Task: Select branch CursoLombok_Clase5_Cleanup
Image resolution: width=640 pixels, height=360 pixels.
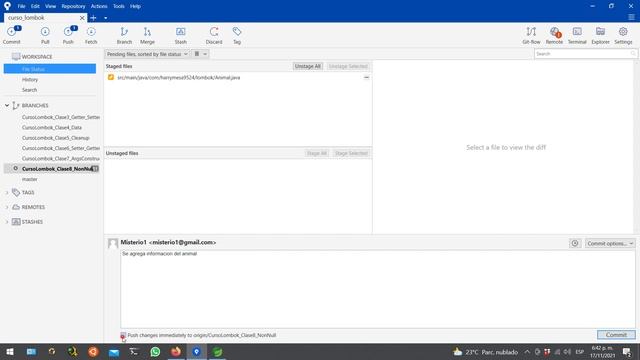Action: [x=56, y=138]
